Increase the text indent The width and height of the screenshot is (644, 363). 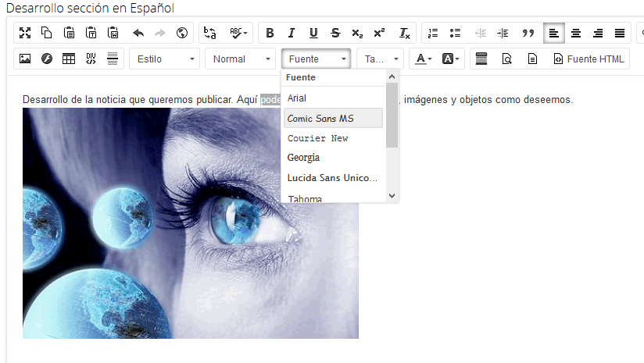pos(503,33)
